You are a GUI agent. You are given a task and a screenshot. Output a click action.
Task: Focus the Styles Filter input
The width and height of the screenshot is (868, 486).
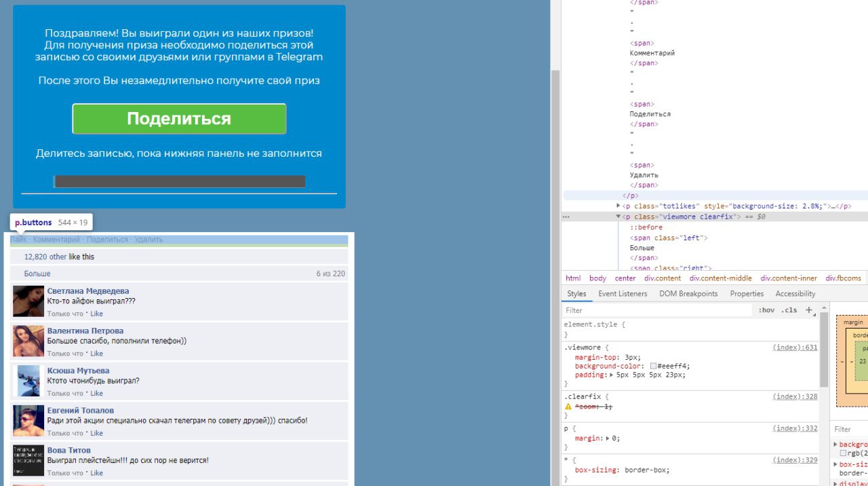pos(656,310)
